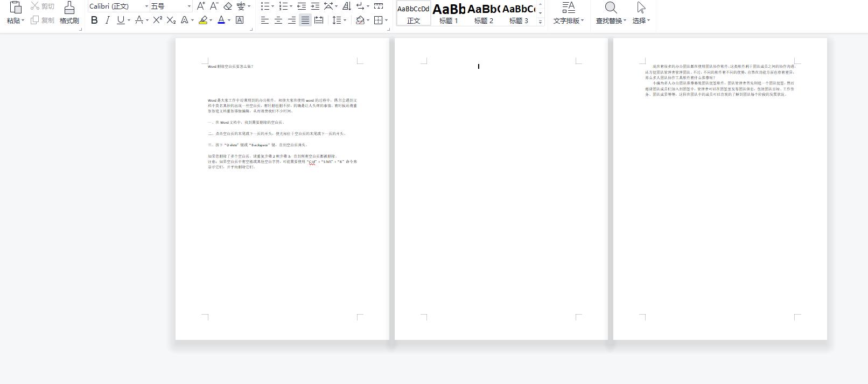Click the justify alignment icon
The image size is (868, 384).
click(305, 20)
